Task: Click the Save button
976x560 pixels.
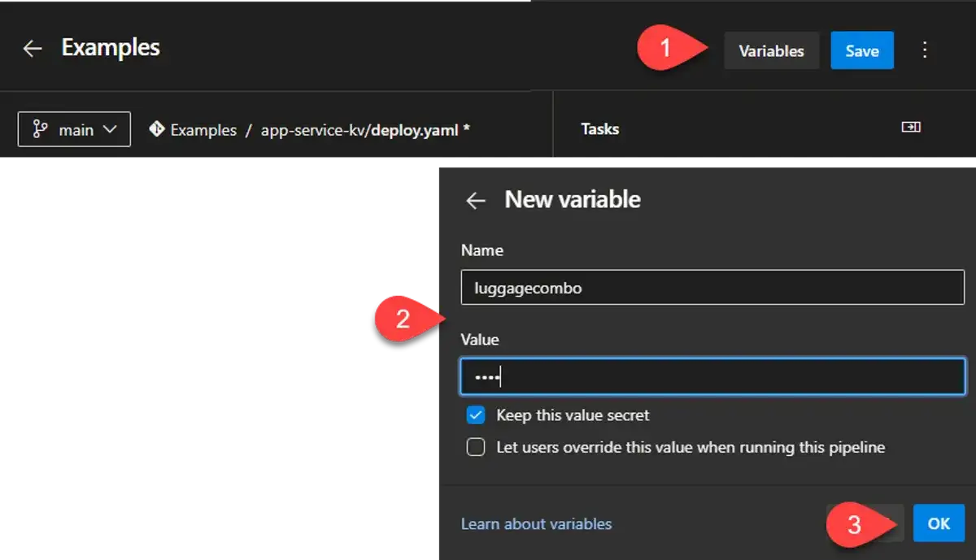Action: [862, 50]
